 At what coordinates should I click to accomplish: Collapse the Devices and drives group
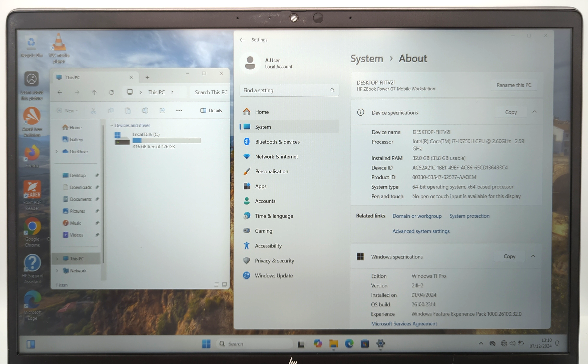(x=111, y=125)
